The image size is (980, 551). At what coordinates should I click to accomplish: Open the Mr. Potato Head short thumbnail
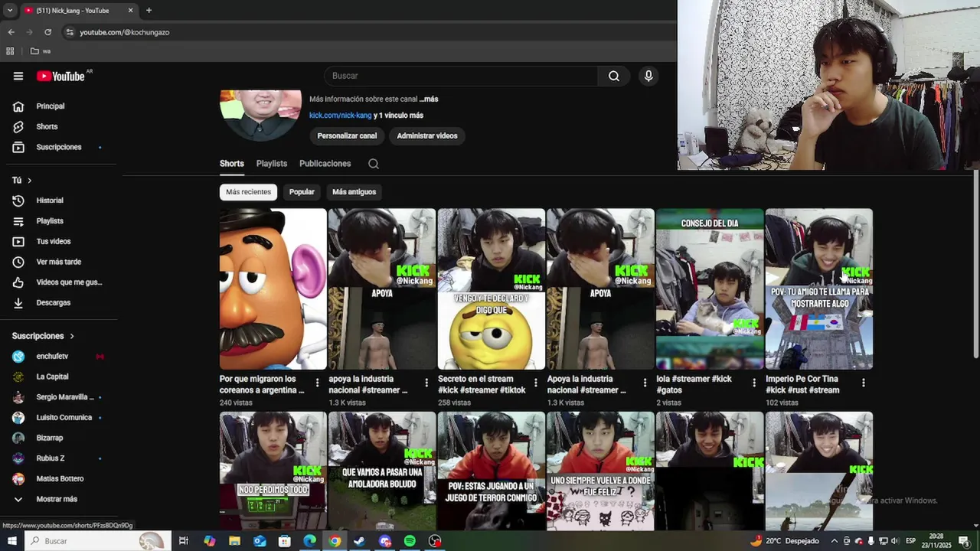pyautogui.click(x=273, y=289)
